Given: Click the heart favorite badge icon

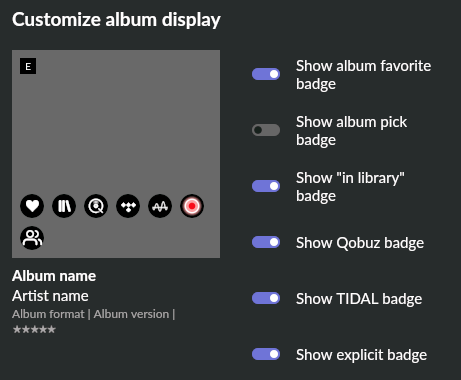Looking at the screenshot, I should pos(32,206).
